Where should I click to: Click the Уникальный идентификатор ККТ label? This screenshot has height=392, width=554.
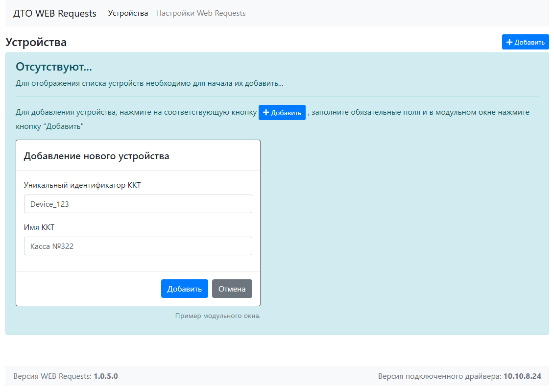pyautogui.click(x=82, y=185)
